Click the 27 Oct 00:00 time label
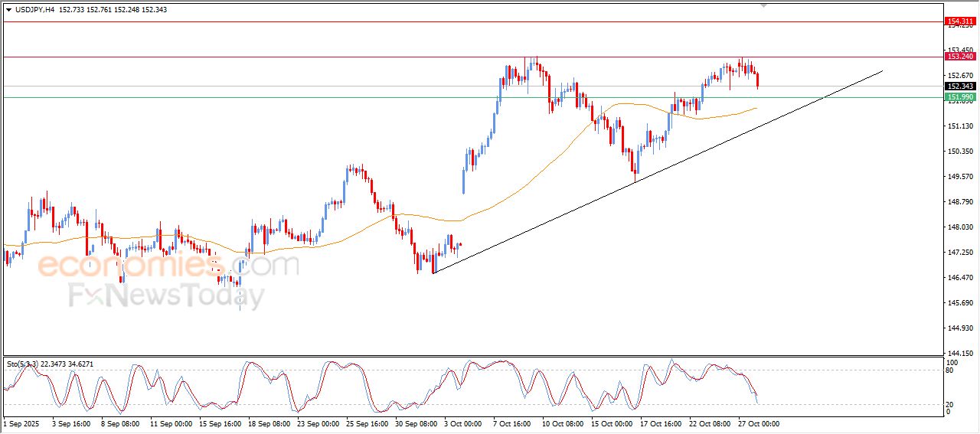The width and height of the screenshot is (980, 434). (x=758, y=423)
